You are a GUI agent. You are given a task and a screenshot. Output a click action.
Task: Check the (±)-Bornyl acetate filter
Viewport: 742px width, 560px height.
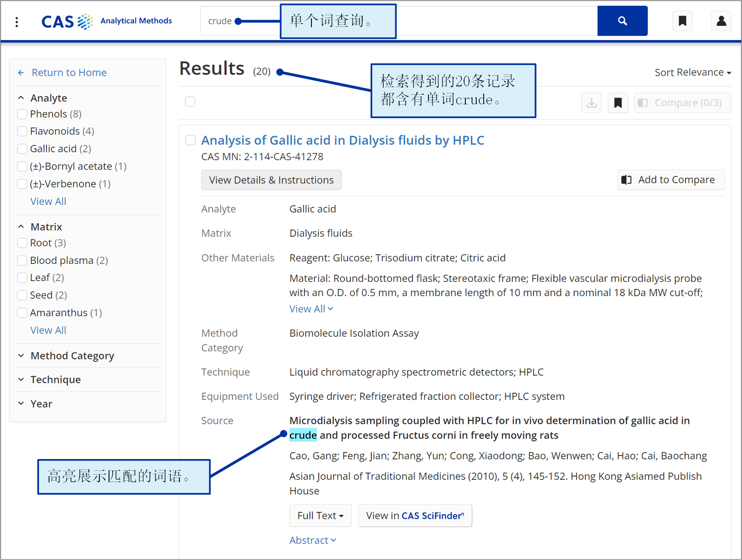(x=22, y=167)
